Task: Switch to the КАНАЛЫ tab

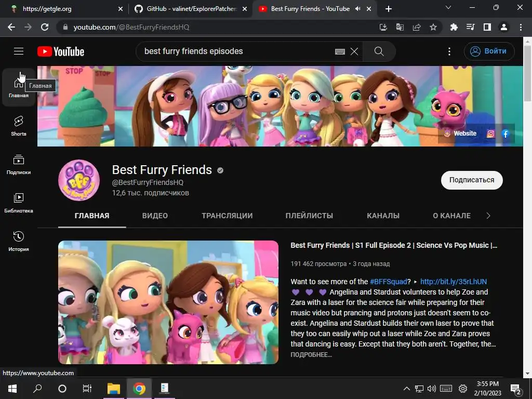Action: 383,216
